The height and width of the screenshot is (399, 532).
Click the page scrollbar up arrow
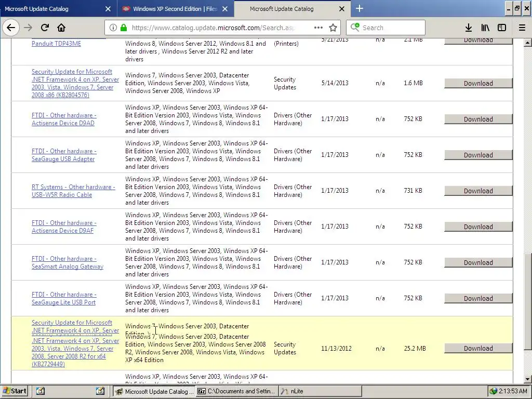[528, 43]
